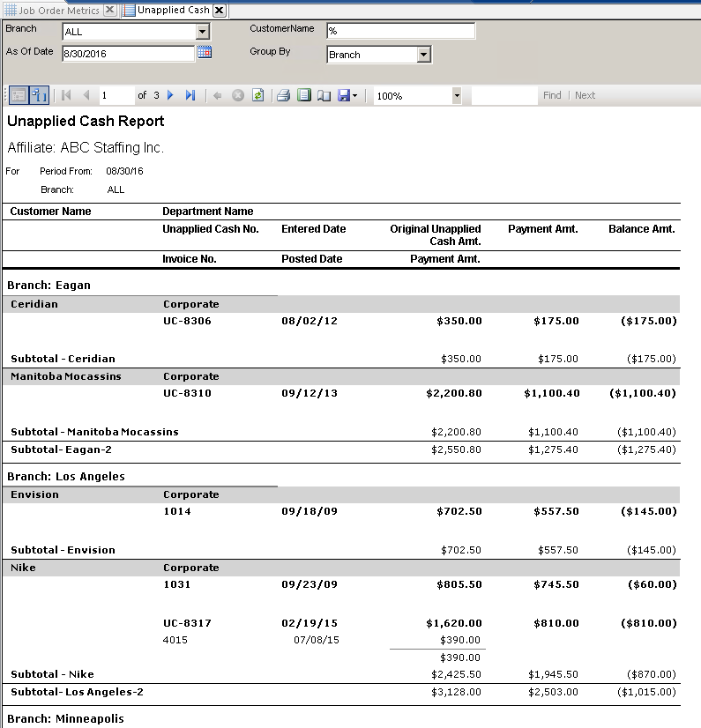Open the As Of Date calendar picker

point(204,53)
